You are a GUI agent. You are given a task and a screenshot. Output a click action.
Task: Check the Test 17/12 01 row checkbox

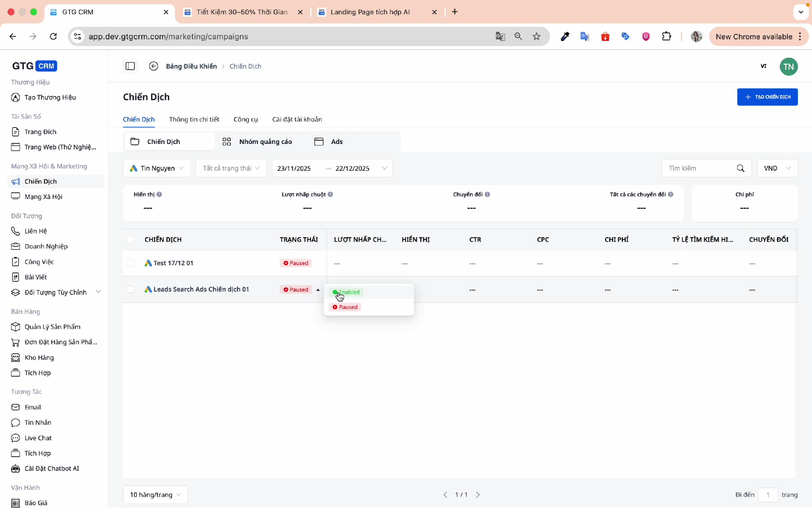(x=130, y=263)
